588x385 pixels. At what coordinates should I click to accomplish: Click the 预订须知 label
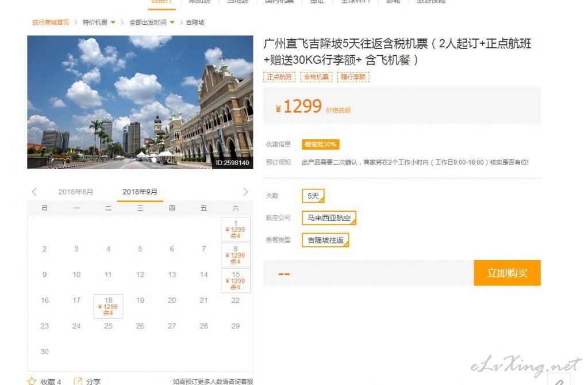[x=278, y=162]
